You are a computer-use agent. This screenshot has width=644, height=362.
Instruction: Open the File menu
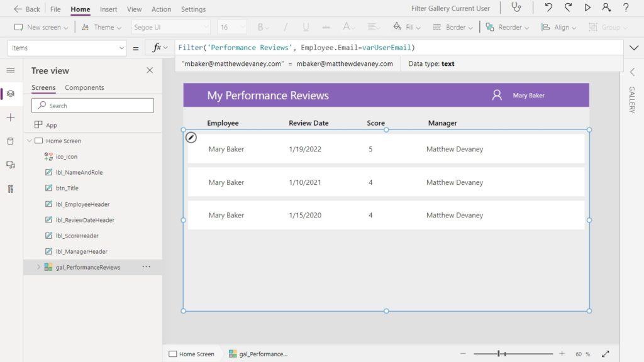pos(55,9)
